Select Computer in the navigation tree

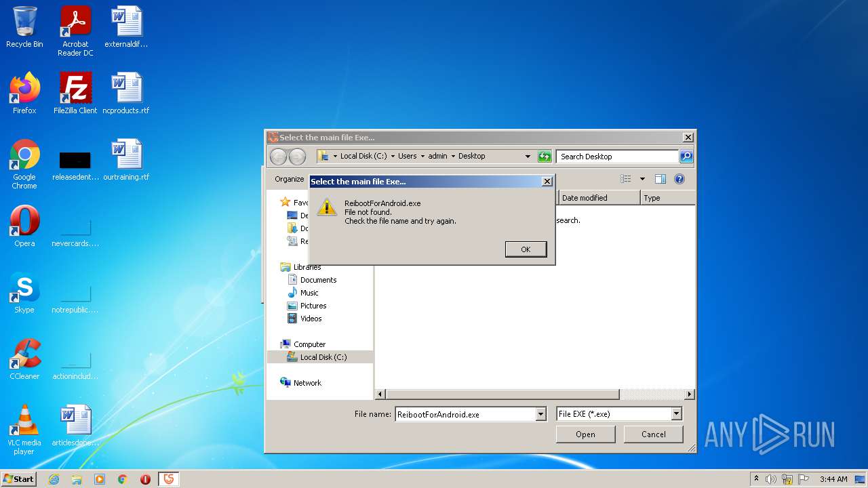coord(309,344)
